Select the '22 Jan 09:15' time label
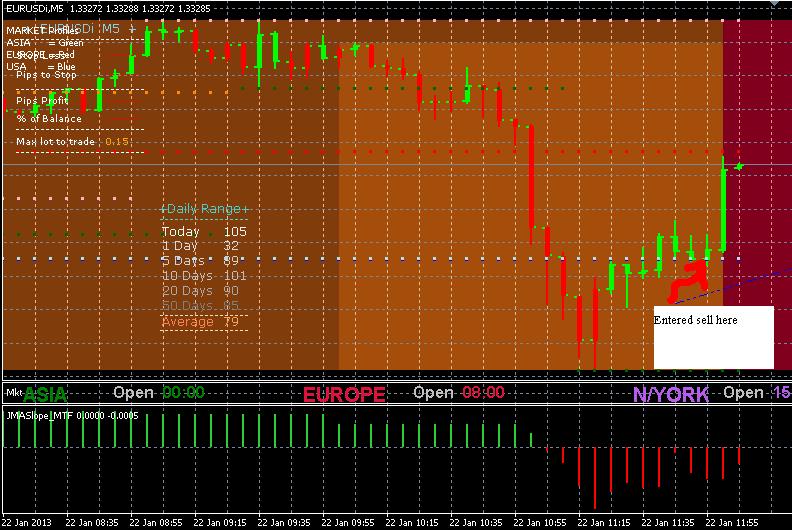Image resolution: width=792 pixels, height=530 pixels. click(x=220, y=522)
